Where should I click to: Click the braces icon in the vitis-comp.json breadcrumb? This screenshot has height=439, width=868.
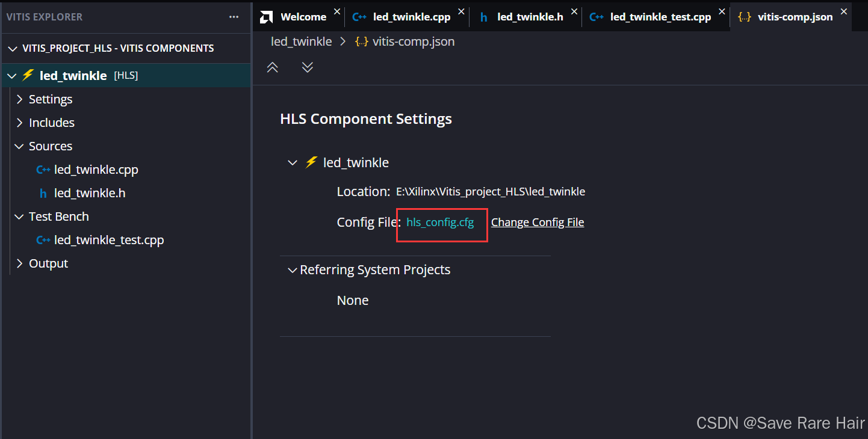pyautogui.click(x=362, y=41)
